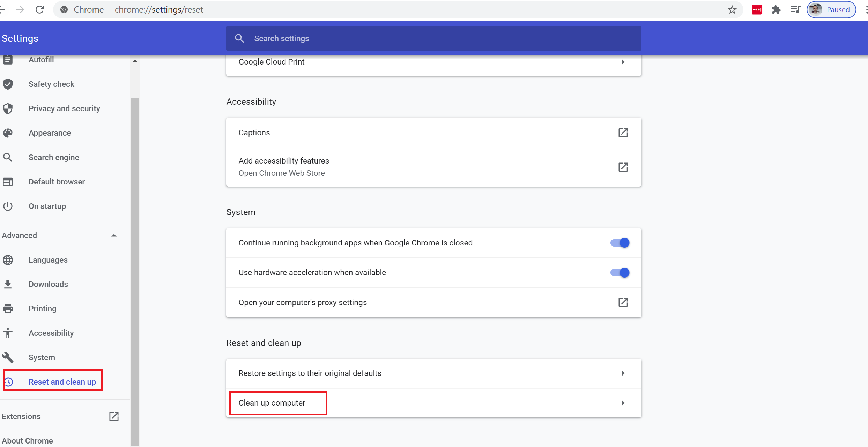Go to Downloads settings section
Screen dimensions: 868x447
[x=48, y=284]
